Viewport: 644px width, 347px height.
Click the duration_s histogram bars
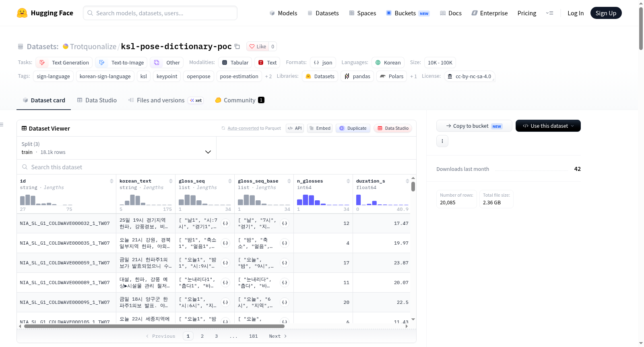click(382, 199)
